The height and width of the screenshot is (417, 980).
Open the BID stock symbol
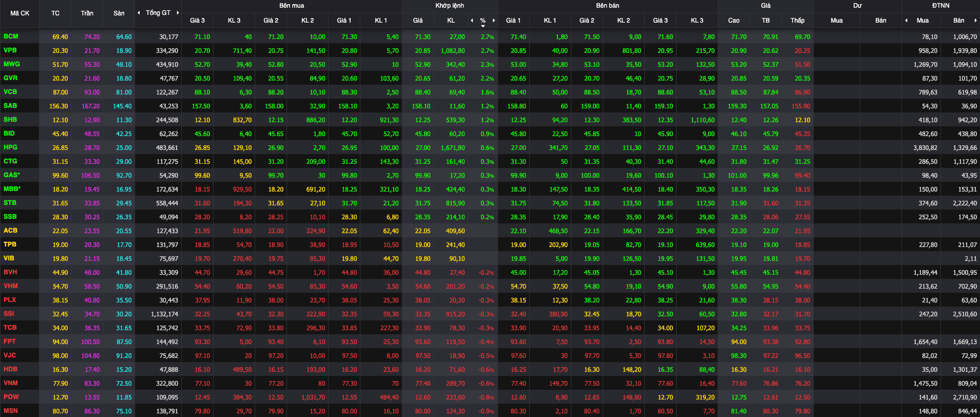(9, 134)
